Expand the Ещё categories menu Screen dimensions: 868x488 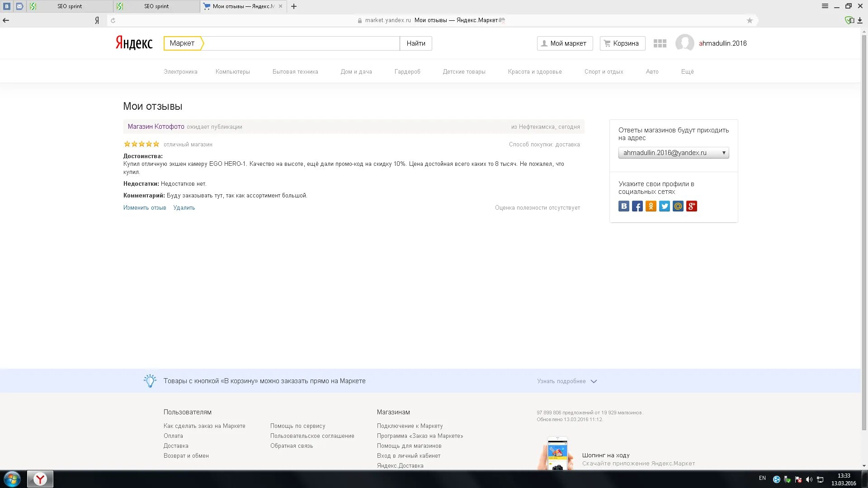tap(687, 72)
